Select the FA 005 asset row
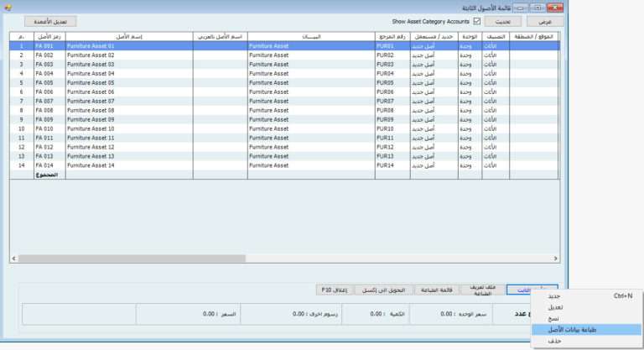This screenshot has height=350, width=644. pos(50,83)
